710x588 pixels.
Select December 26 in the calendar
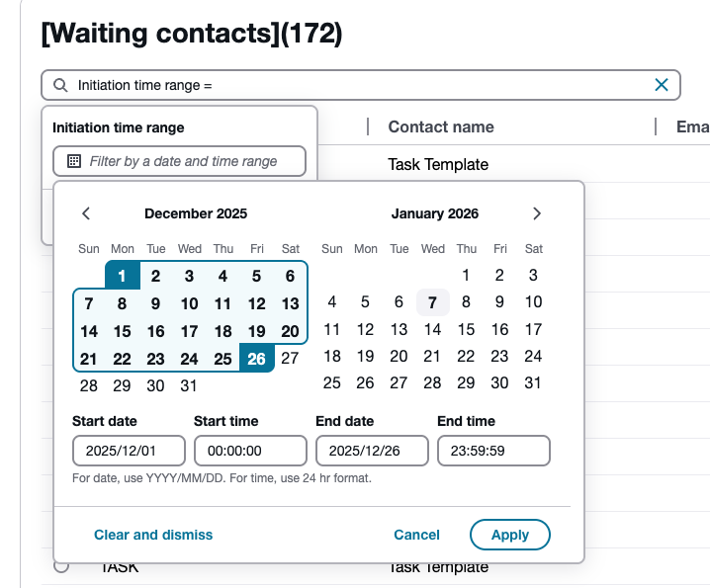tap(256, 359)
